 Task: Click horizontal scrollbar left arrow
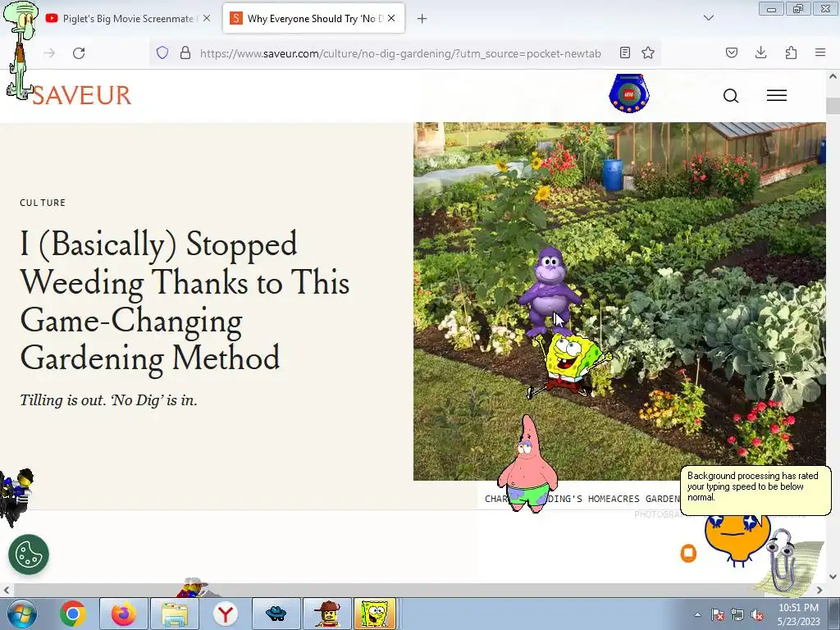pyautogui.click(x=6, y=590)
